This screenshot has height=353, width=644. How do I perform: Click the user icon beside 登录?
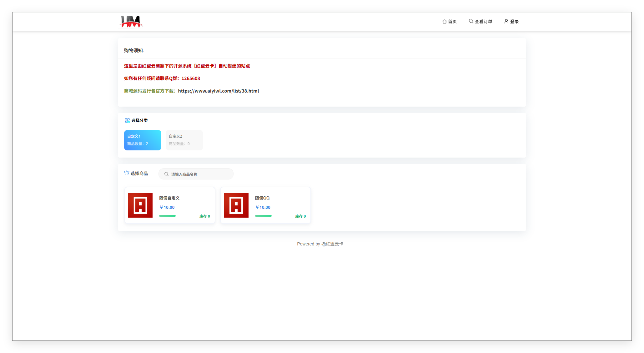point(506,21)
